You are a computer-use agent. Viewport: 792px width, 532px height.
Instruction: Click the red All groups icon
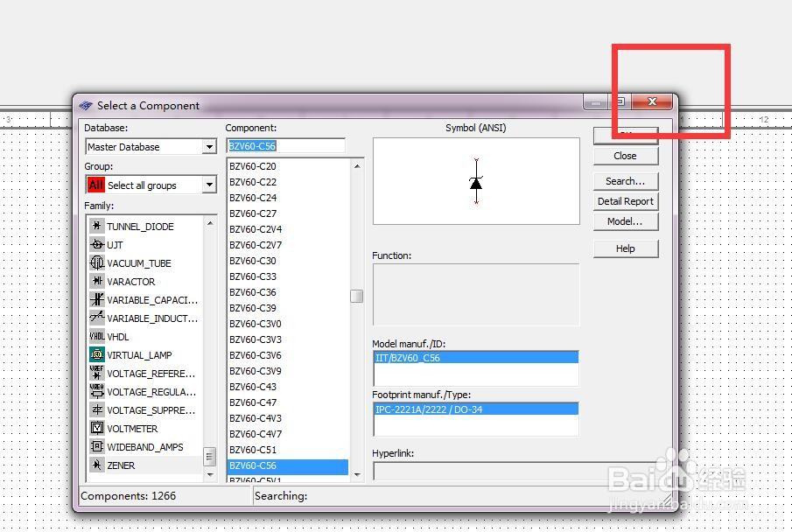coord(96,185)
